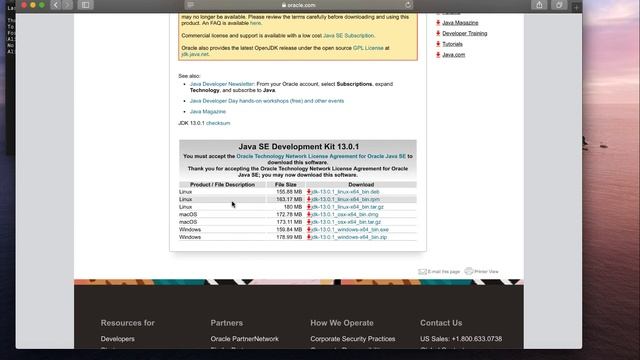Open the FAQ 'here' link
This screenshot has width=640, height=360.
pyautogui.click(x=255, y=23)
